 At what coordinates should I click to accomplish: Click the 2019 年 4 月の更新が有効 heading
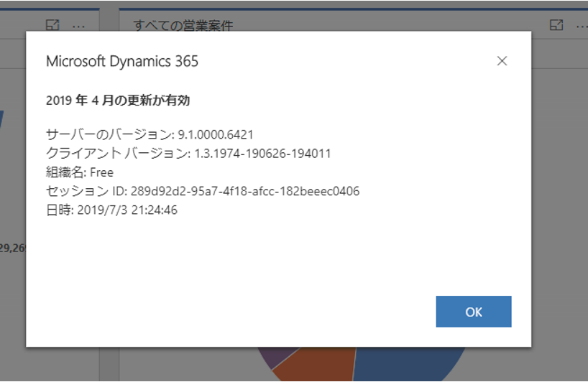coord(118,101)
